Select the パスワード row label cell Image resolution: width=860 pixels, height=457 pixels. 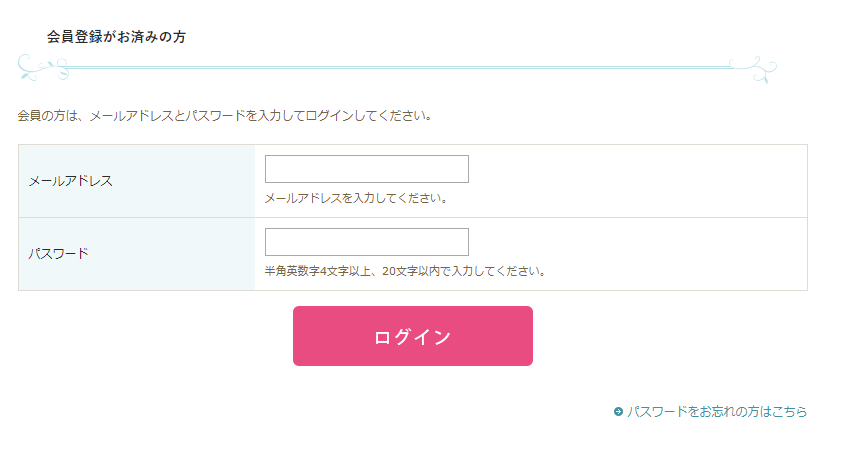click(137, 254)
